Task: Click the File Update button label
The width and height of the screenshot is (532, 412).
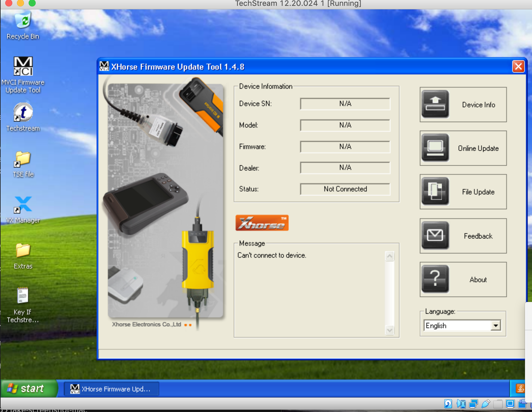Action: [x=478, y=192]
